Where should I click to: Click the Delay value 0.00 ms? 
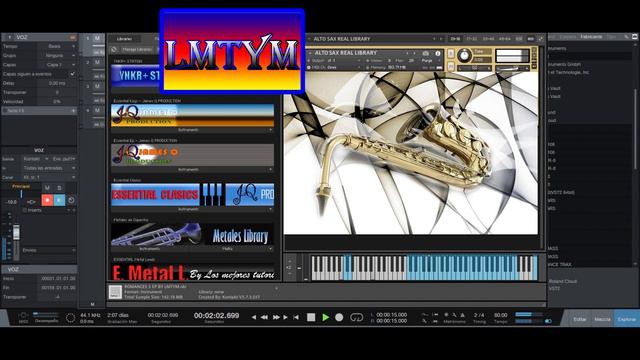[57, 83]
